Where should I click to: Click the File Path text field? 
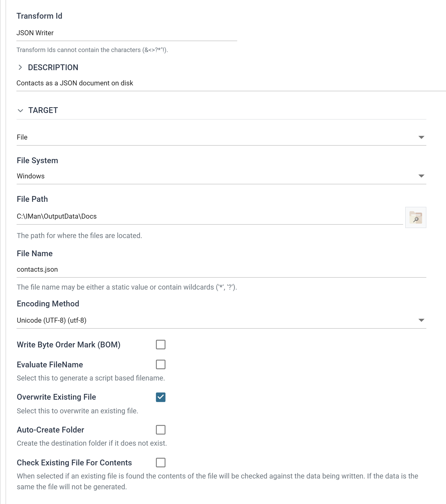(210, 217)
